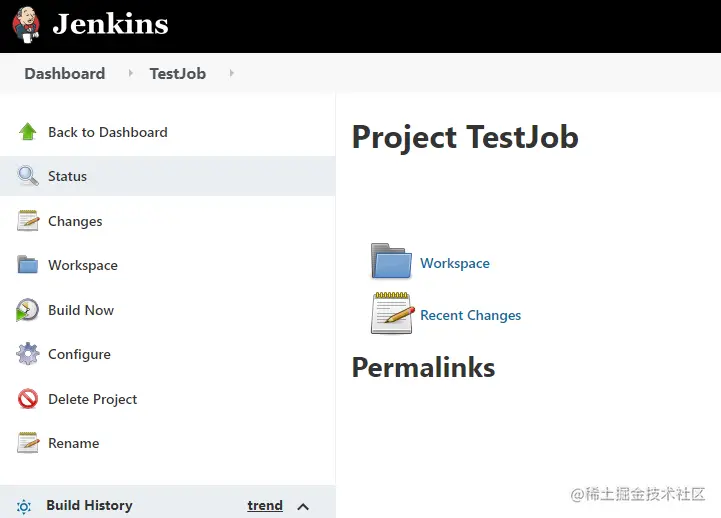Open the trend link in Build History
Viewport: 721px width, 518px height.
265,506
